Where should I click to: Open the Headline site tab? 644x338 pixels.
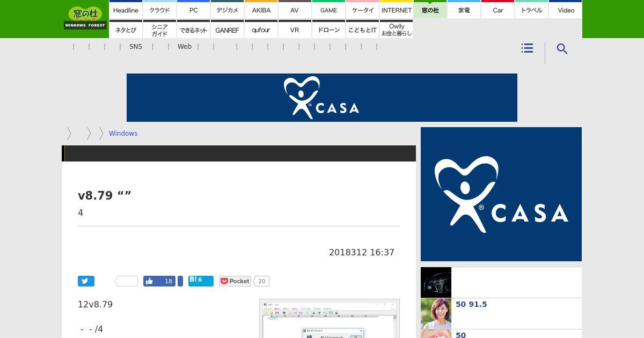[126, 9]
